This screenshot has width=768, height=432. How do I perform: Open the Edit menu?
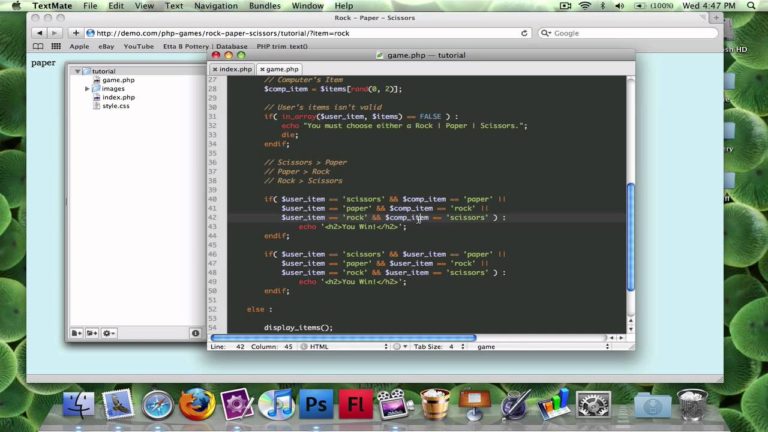(116, 6)
